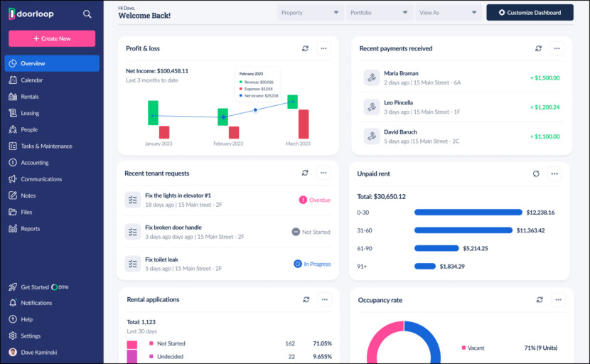Screen dimensions: 590x364
Task: Open Maria Braman's payment entry
Action: [461, 78]
